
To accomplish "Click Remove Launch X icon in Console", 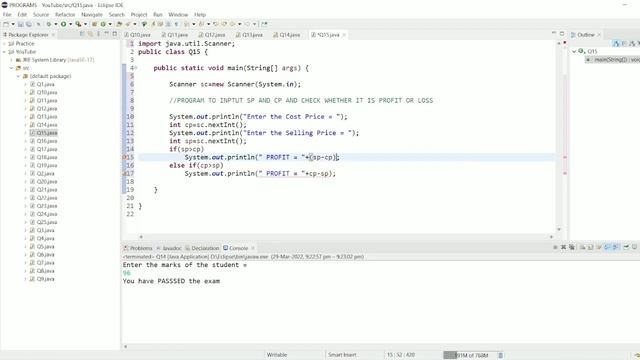I will pos(564,247).
